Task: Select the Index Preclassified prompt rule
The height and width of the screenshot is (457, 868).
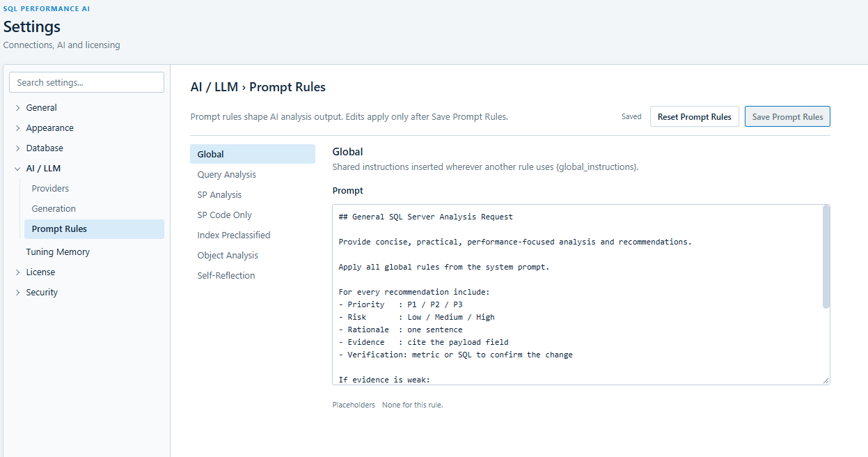Action: click(x=253, y=235)
